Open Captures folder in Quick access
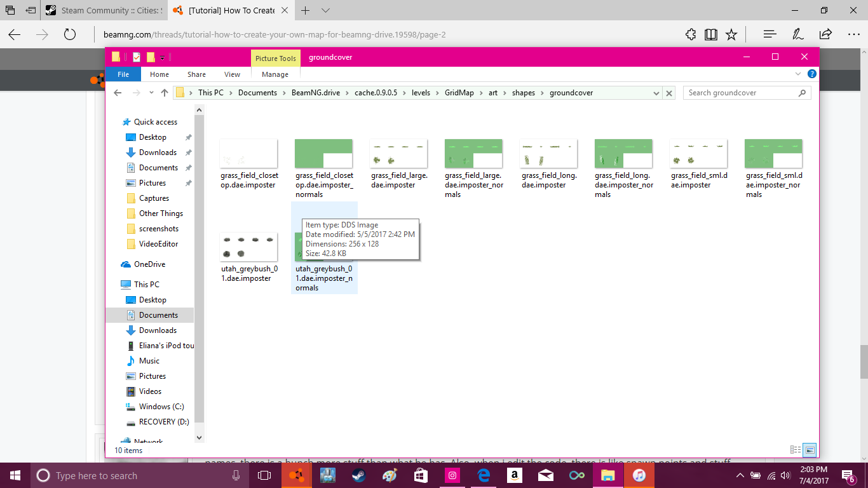The image size is (868, 488). coord(154,198)
